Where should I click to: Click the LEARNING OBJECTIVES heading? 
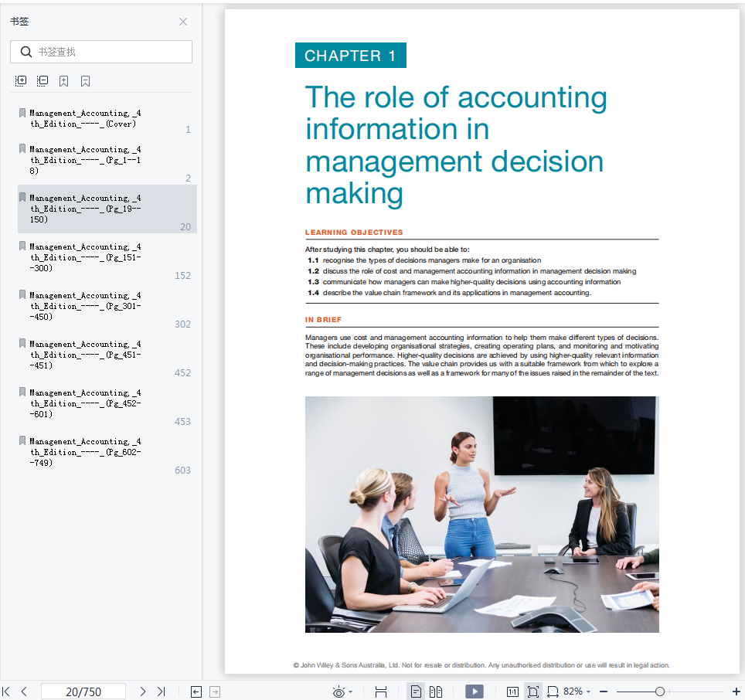point(354,233)
